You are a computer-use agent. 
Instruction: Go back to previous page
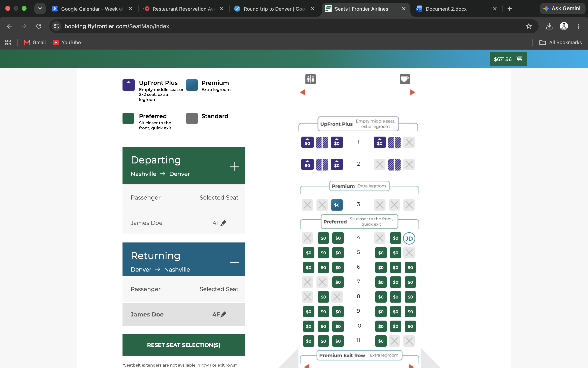(9, 26)
